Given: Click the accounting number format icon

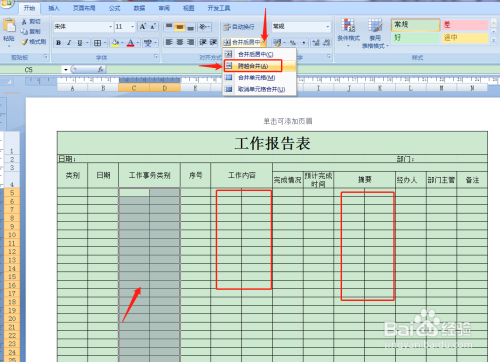Looking at the screenshot, I should click(x=277, y=42).
